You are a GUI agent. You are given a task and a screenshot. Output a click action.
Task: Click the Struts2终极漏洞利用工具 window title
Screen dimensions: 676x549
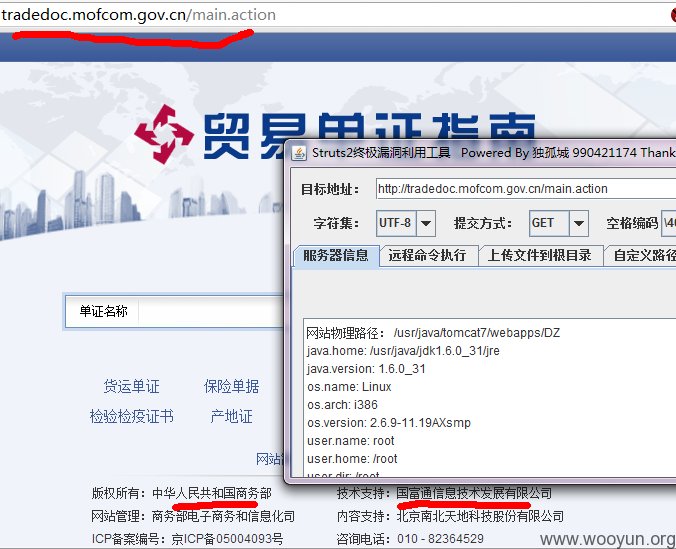[381, 153]
